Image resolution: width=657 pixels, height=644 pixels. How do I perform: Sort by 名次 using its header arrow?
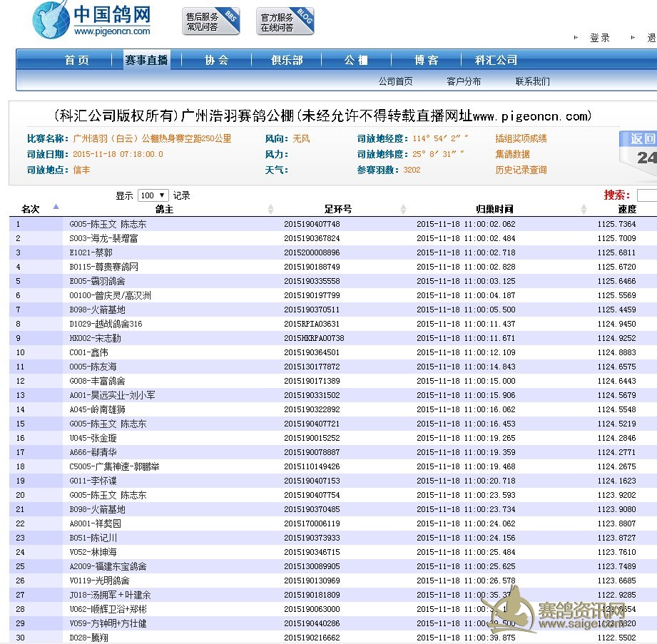[x=56, y=208]
